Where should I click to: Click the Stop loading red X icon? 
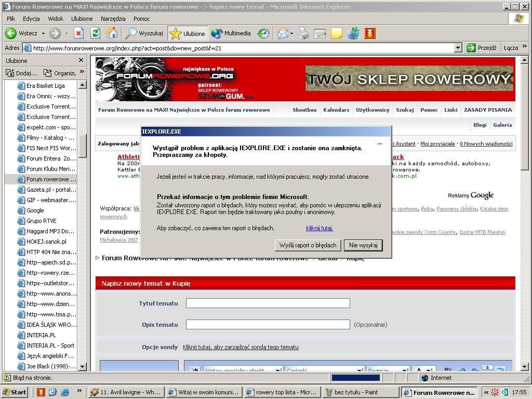click(x=79, y=33)
